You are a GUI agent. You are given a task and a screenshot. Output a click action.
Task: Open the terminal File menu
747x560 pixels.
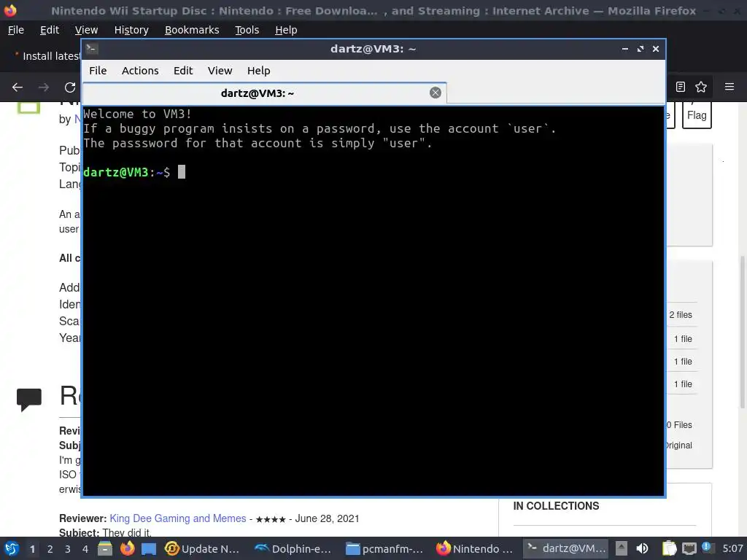tap(98, 71)
